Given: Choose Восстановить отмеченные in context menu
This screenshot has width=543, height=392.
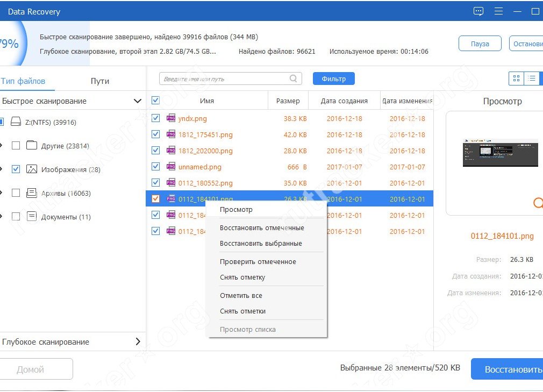Looking at the screenshot, I should 266,228.
